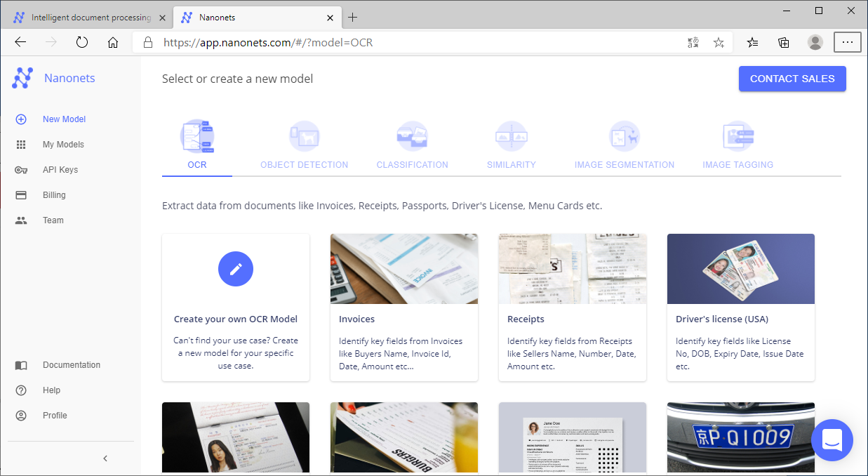Click the pencil icon to create OCR model
Image resolution: width=868 pixels, height=476 pixels.
pos(236,269)
